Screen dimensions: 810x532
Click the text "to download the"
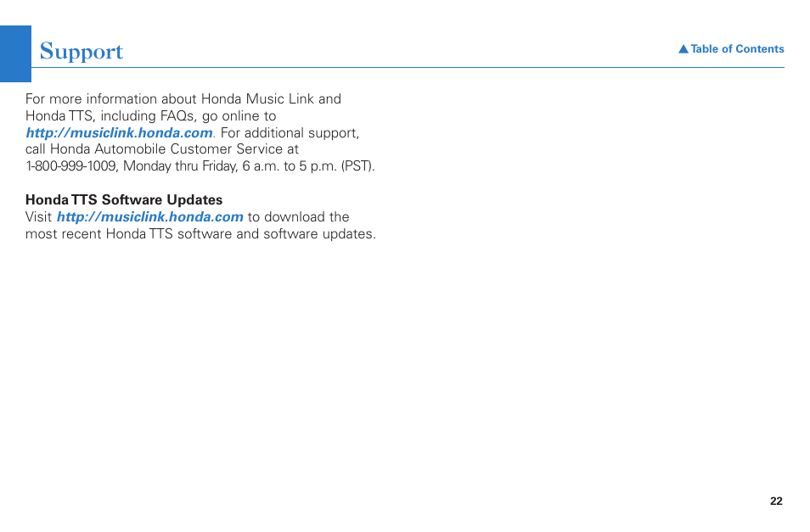[299, 217]
